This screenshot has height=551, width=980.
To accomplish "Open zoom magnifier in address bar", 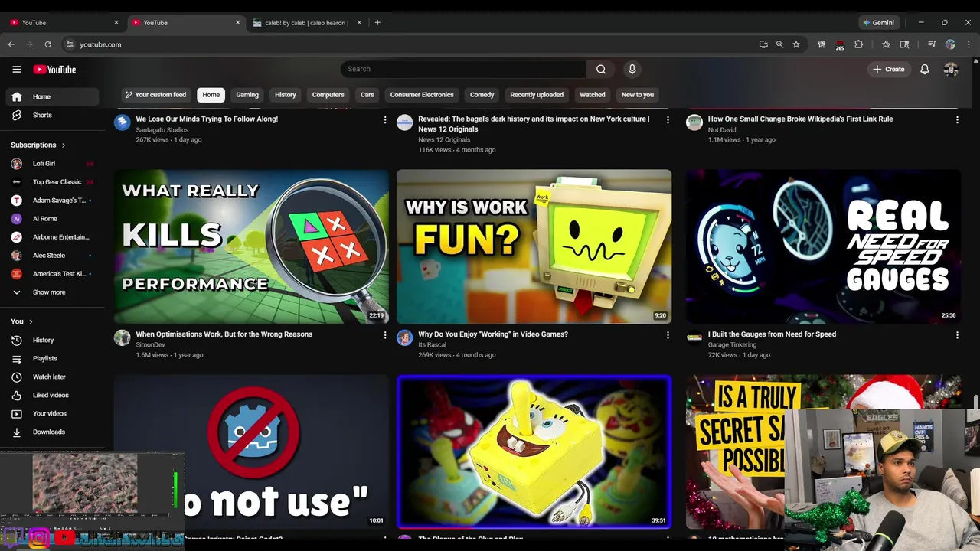I will pyautogui.click(x=779, y=44).
